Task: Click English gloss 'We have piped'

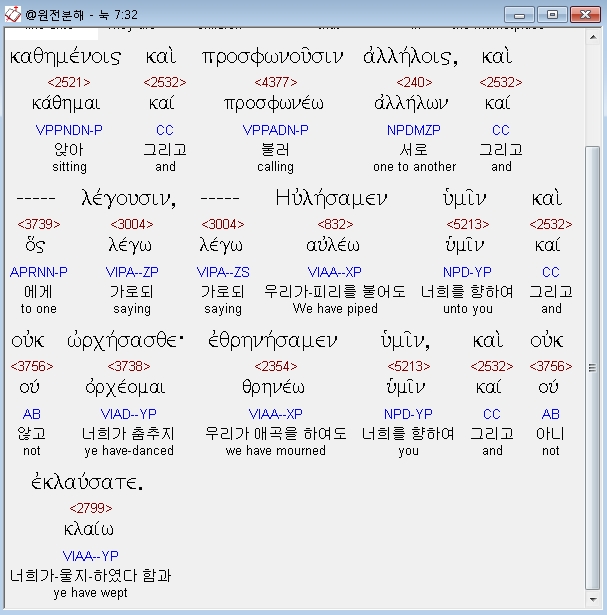Action: click(335, 309)
